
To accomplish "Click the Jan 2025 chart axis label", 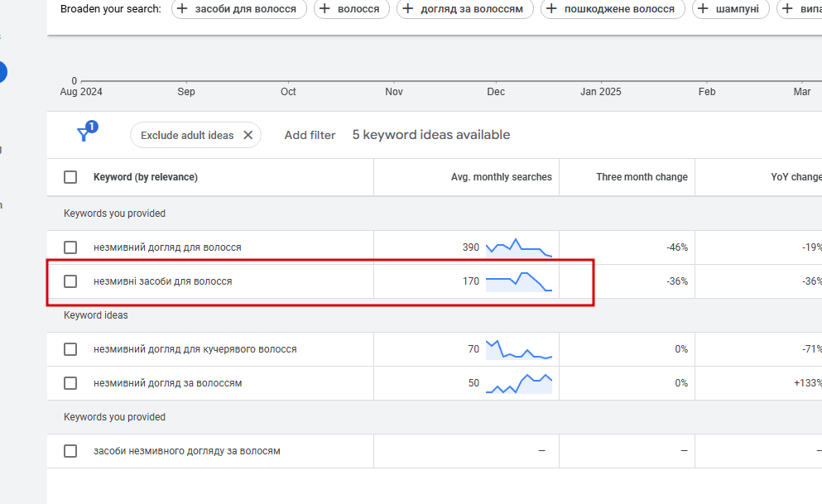I will 600,92.
